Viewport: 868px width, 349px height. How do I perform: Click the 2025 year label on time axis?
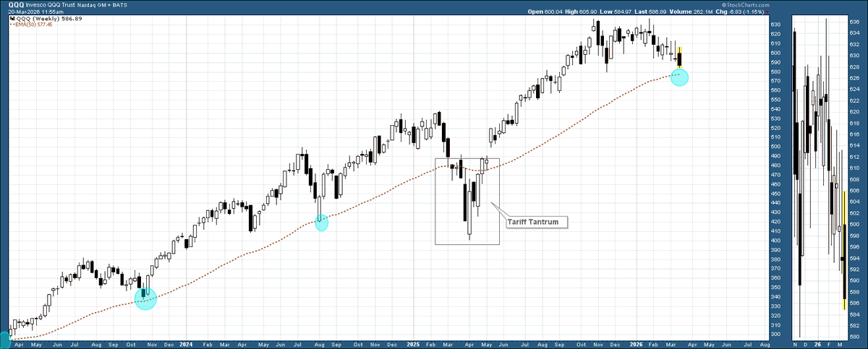413,345
